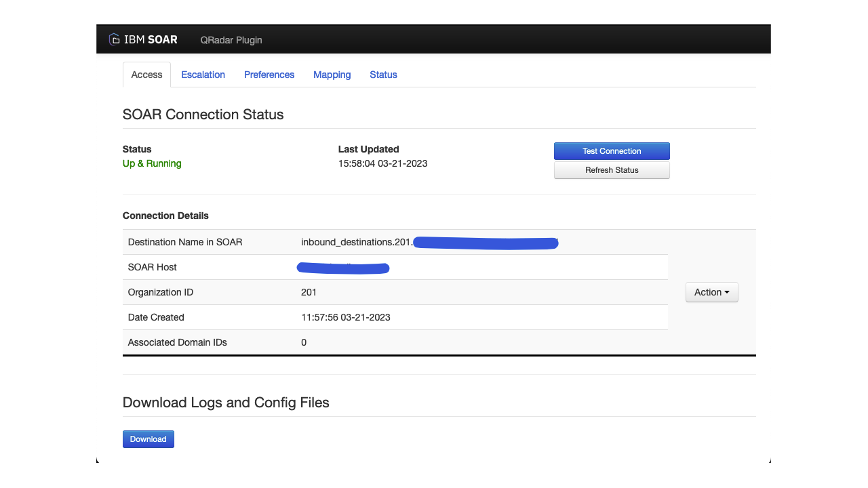Image resolution: width=868 pixels, height=488 pixels.
Task: Click the Destination Name in SOAR row
Action: click(x=395, y=242)
